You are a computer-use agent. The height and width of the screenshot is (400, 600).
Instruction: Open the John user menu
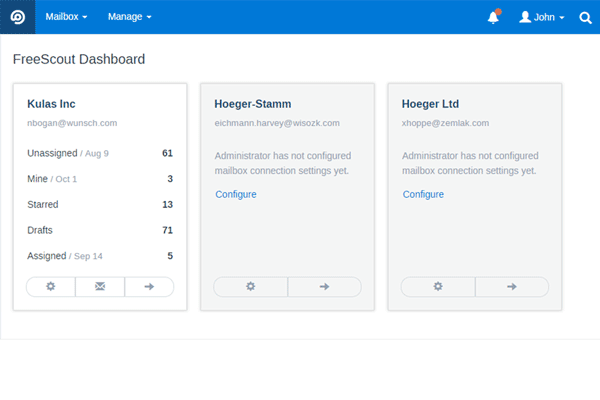pyautogui.click(x=541, y=17)
